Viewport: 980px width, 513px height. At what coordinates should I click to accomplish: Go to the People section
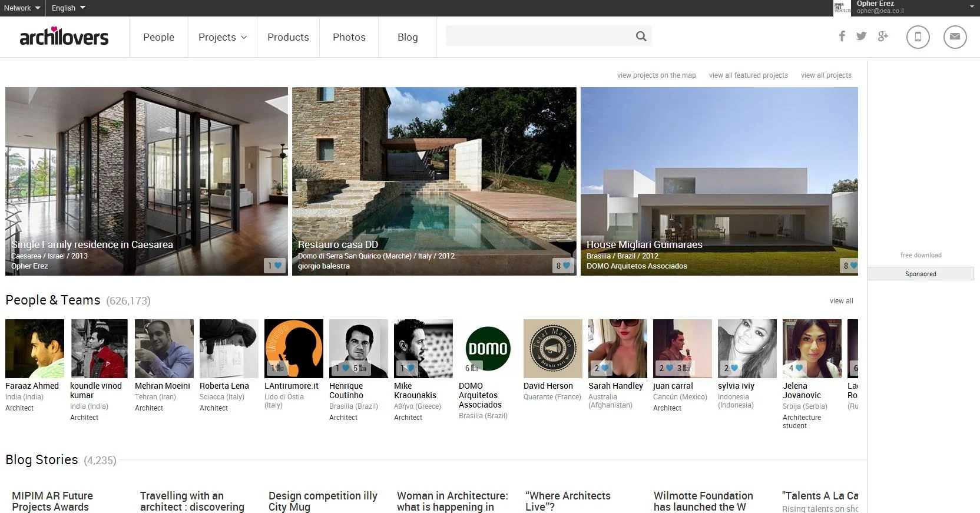pos(158,37)
